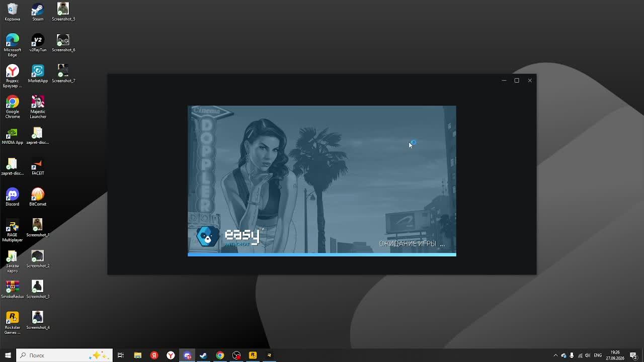Screen dimensions: 644x362
Task: Open the Wi-Fi network tray icon
Action: (x=580, y=355)
